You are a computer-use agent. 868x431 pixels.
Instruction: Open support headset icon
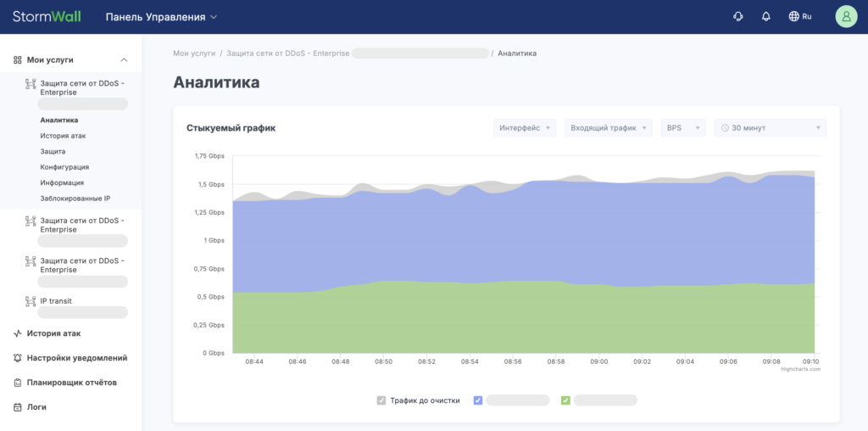tap(738, 16)
